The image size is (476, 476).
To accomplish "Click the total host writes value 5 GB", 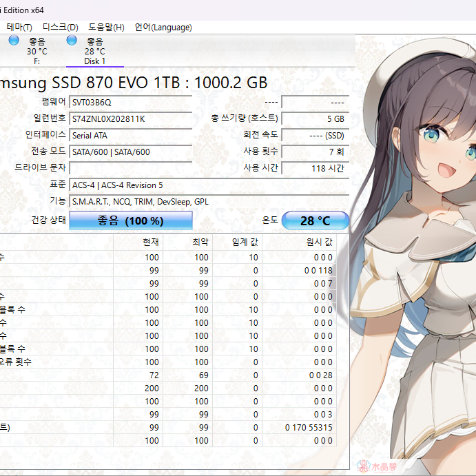I will click(x=315, y=119).
